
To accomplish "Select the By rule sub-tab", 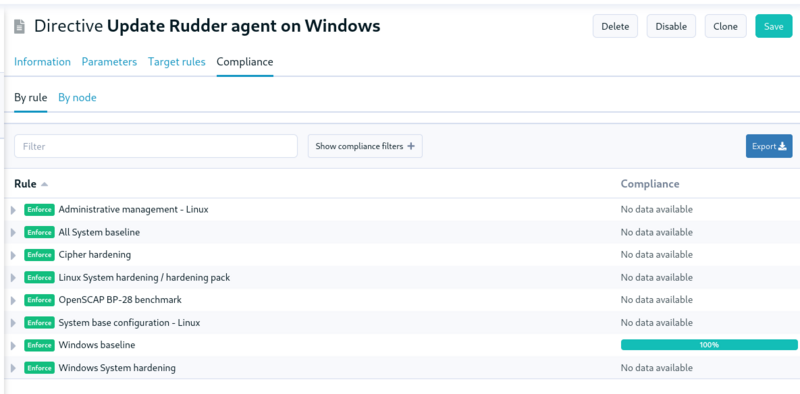I will (x=31, y=97).
